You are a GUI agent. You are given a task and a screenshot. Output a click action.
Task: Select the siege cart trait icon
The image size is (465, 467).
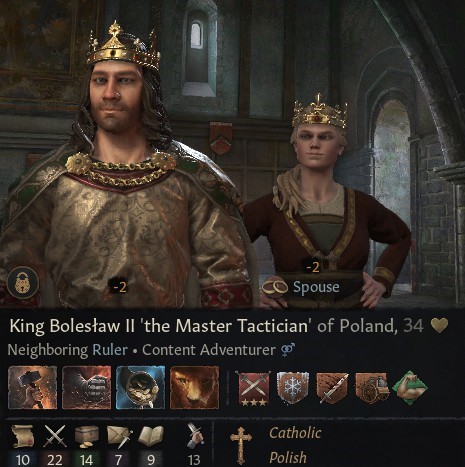tap(371, 388)
